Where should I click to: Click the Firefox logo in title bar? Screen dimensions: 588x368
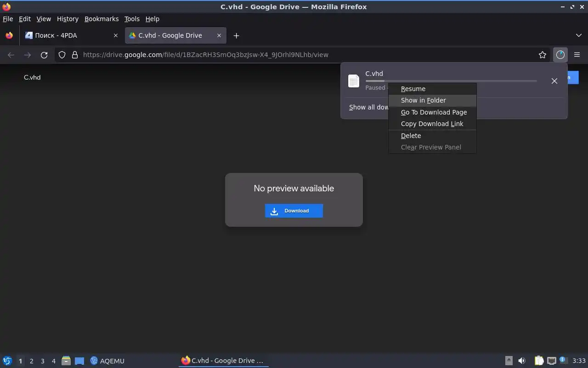[x=6, y=6]
